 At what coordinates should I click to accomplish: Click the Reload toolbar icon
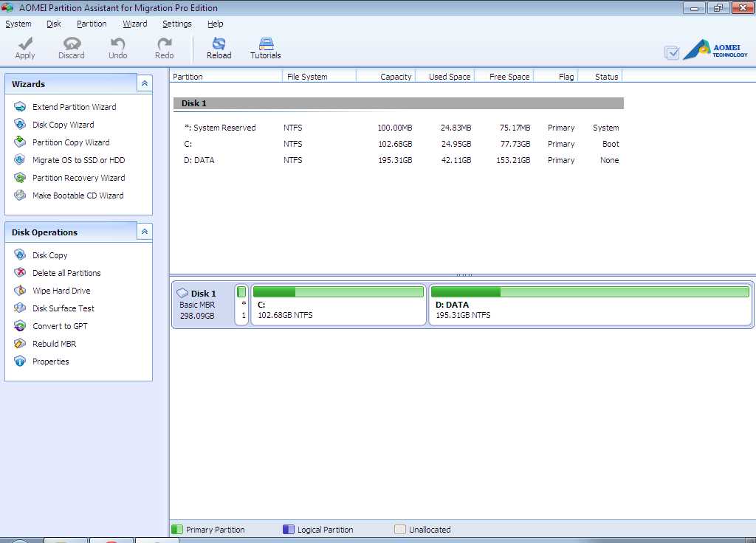click(219, 44)
